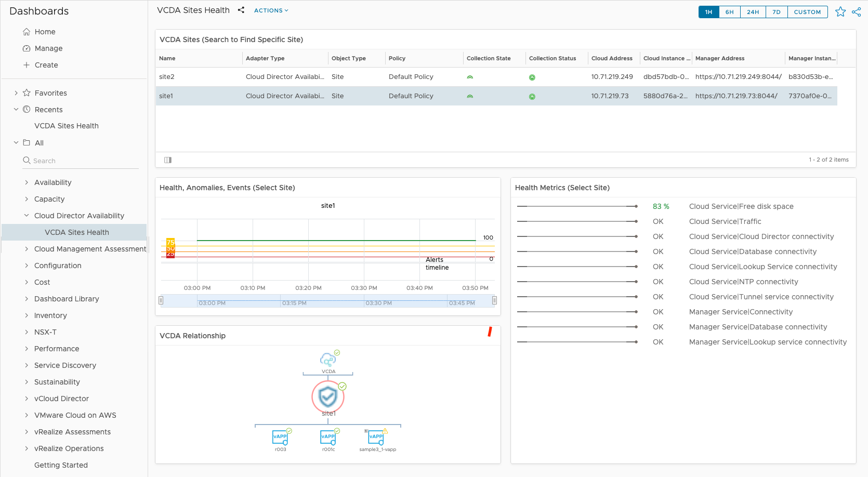Collapse the Cloud Director Availability folder
The image size is (868, 477).
point(27,216)
